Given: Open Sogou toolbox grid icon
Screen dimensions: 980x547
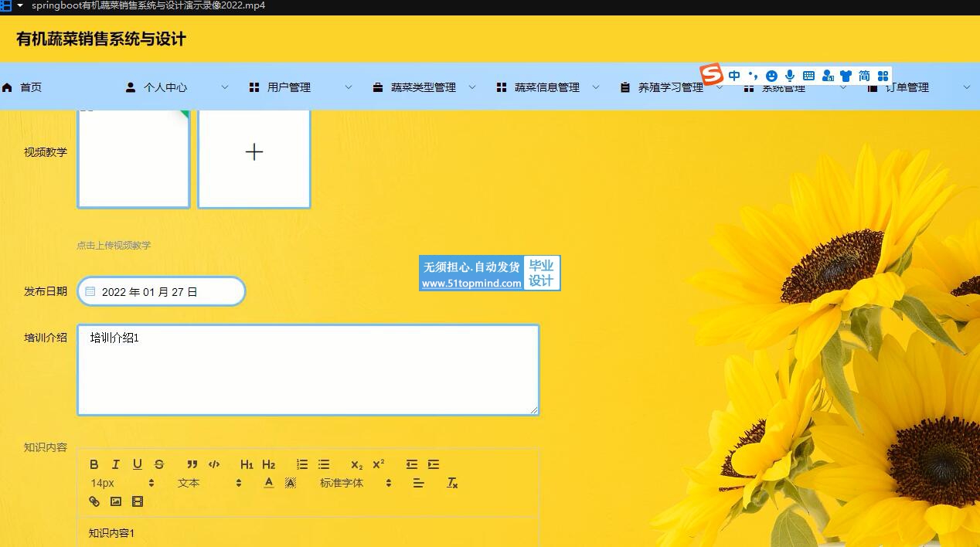Looking at the screenshot, I should [x=883, y=76].
